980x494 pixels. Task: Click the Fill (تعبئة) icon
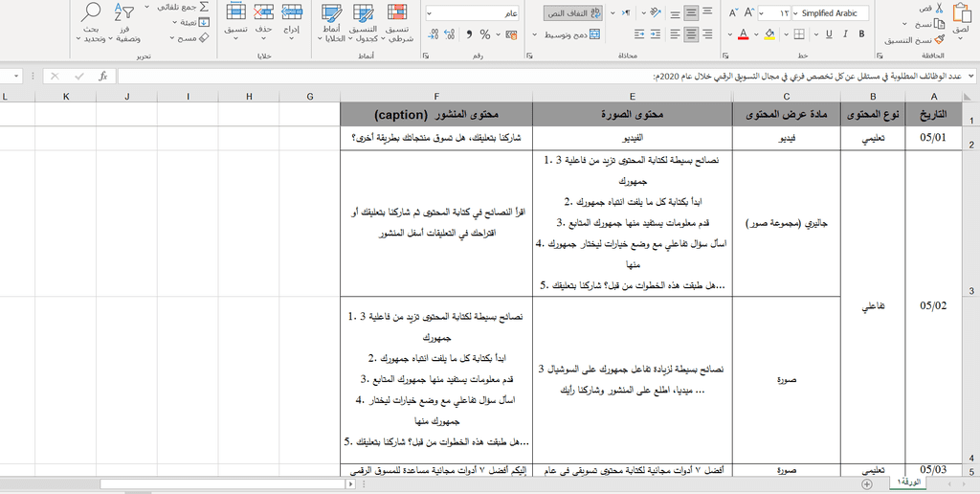205,23
